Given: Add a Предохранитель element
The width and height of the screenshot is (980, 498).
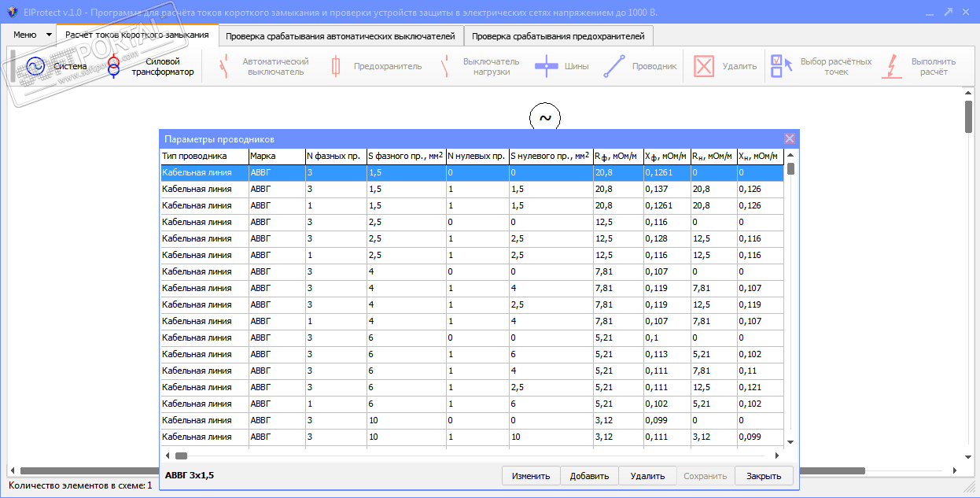Looking at the screenshot, I should pyautogui.click(x=337, y=67).
